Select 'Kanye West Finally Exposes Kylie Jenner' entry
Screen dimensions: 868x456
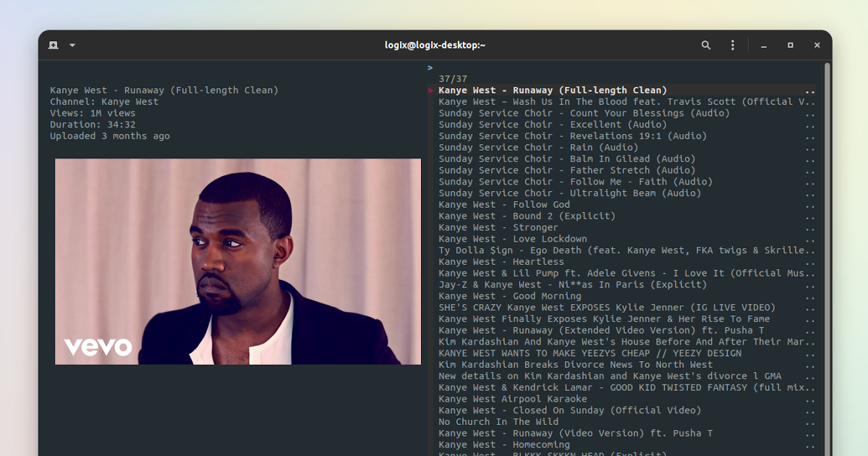[626, 319]
